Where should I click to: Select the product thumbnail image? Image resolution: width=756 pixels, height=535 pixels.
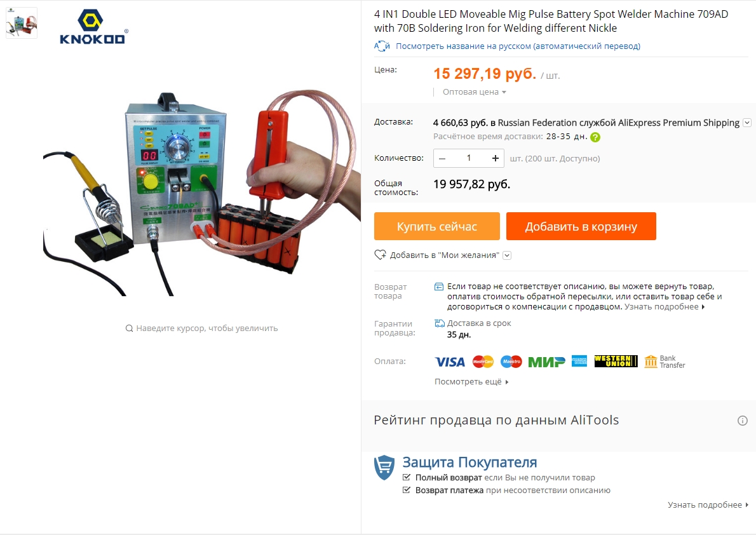[21, 23]
